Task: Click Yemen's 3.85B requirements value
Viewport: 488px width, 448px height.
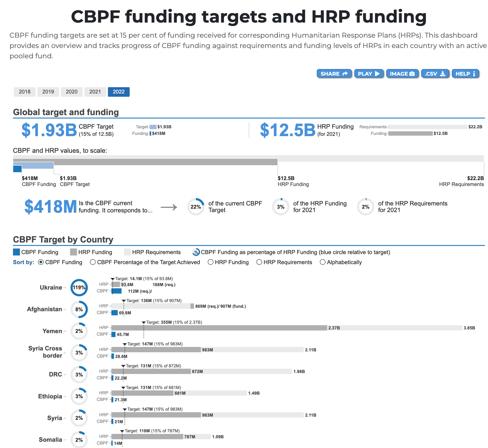Action: point(469,328)
